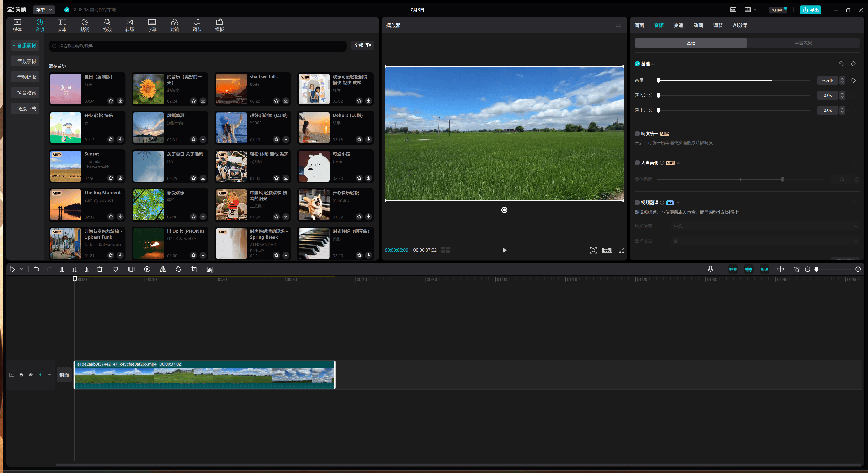This screenshot has height=473, width=868.
Task: Open the keyboard shortcuts icon in title bar
Action: [x=733, y=10]
